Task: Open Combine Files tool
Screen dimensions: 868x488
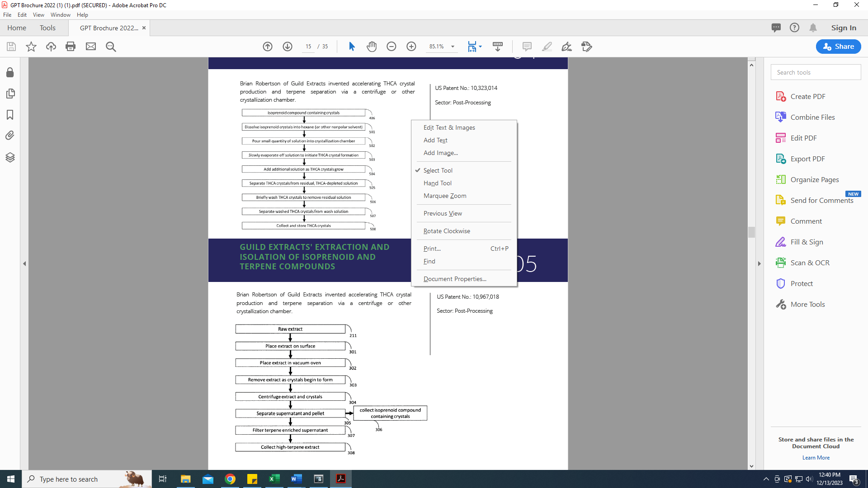Action: [x=812, y=117]
